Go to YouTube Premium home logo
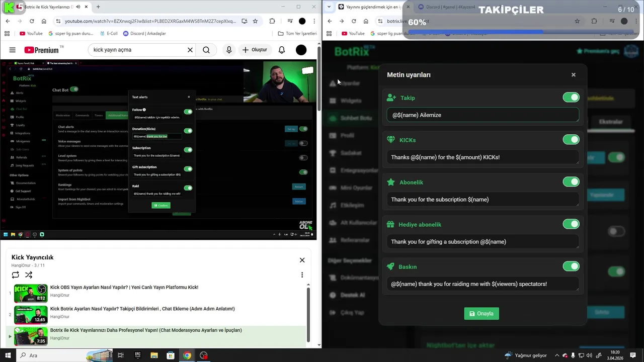 [41, 50]
